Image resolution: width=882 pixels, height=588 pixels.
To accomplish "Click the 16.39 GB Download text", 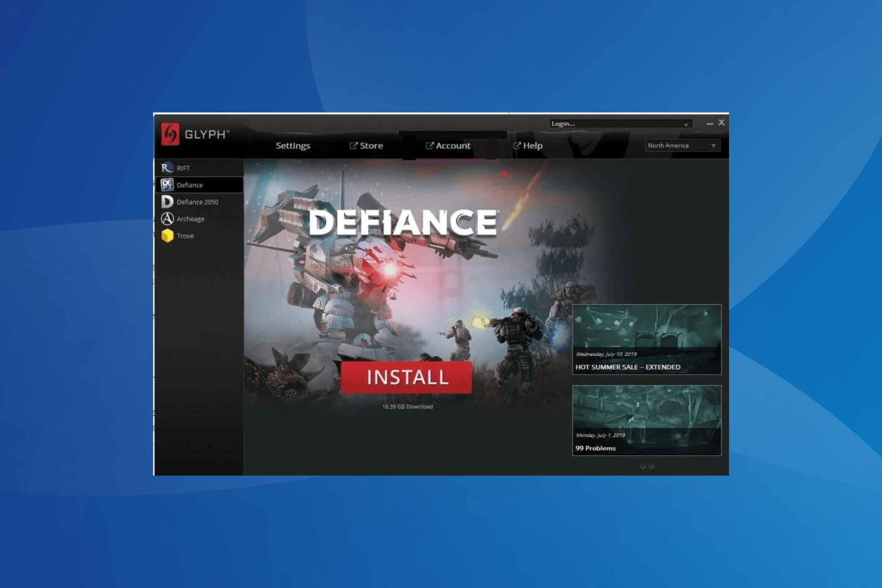I will [407, 407].
